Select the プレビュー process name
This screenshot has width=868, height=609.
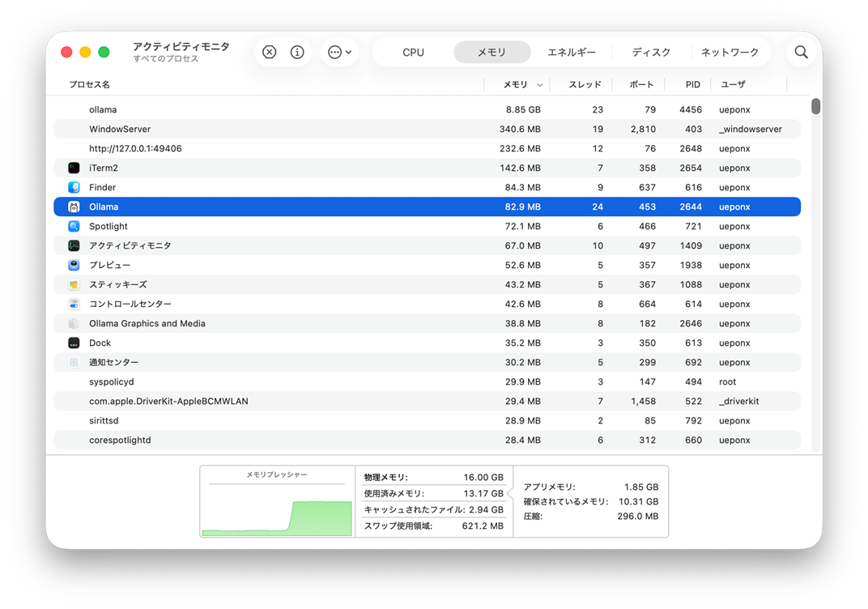(109, 265)
